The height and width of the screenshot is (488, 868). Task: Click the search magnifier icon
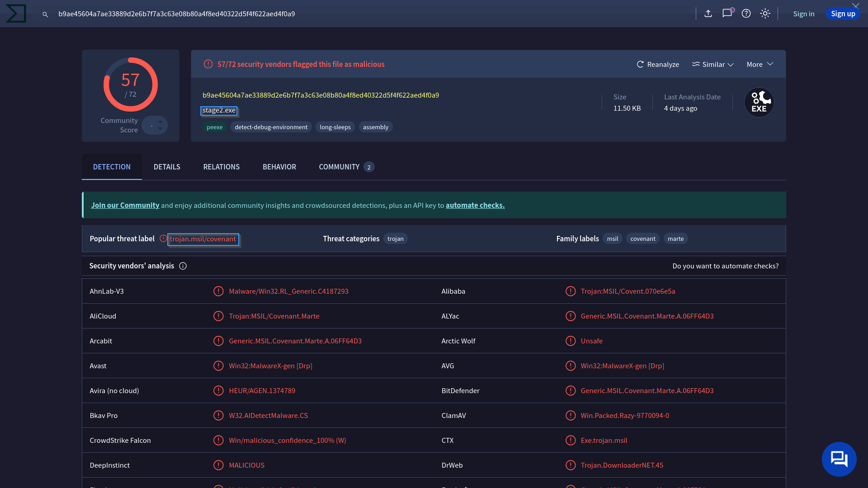[45, 14]
